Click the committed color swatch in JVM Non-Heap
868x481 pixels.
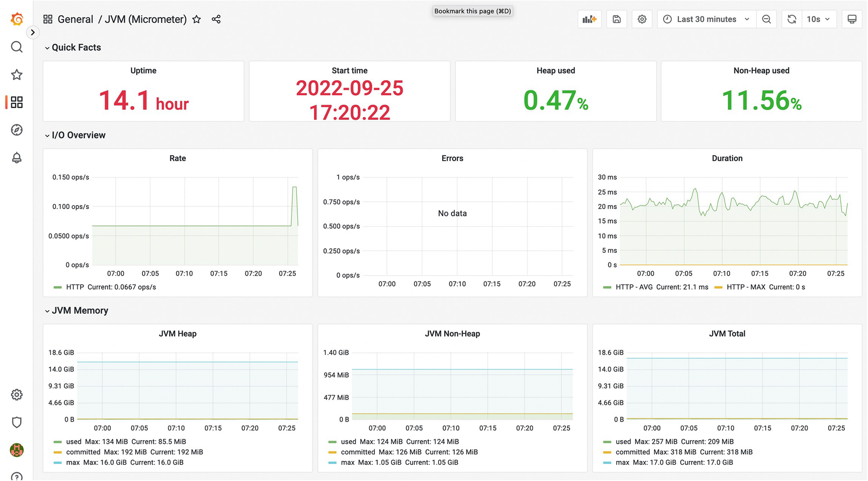(332, 452)
